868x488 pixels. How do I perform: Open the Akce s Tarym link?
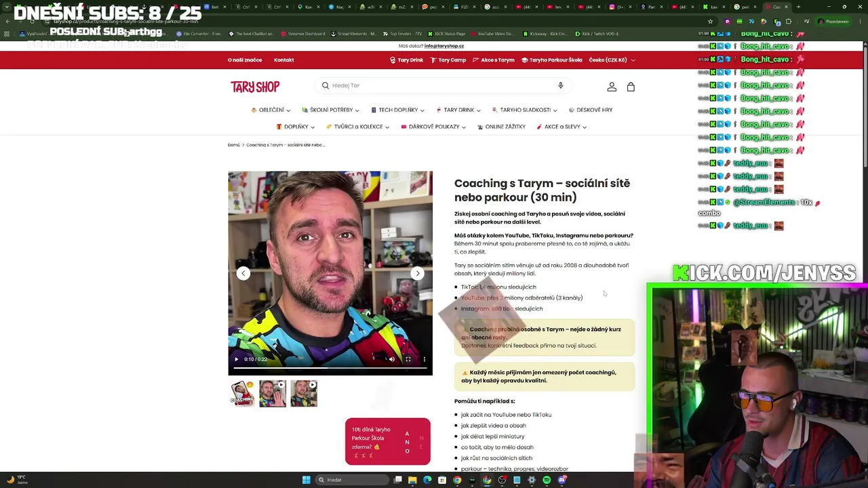point(494,60)
